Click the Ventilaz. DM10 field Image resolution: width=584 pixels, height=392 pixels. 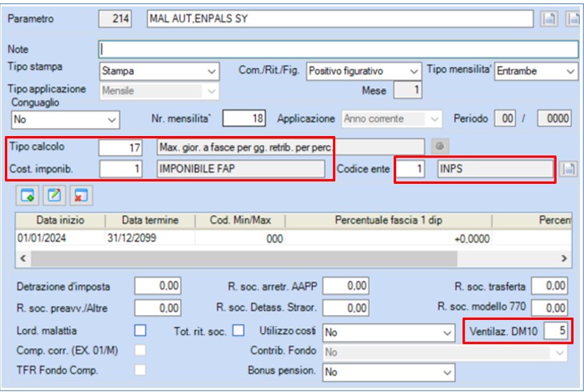(556, 330)
